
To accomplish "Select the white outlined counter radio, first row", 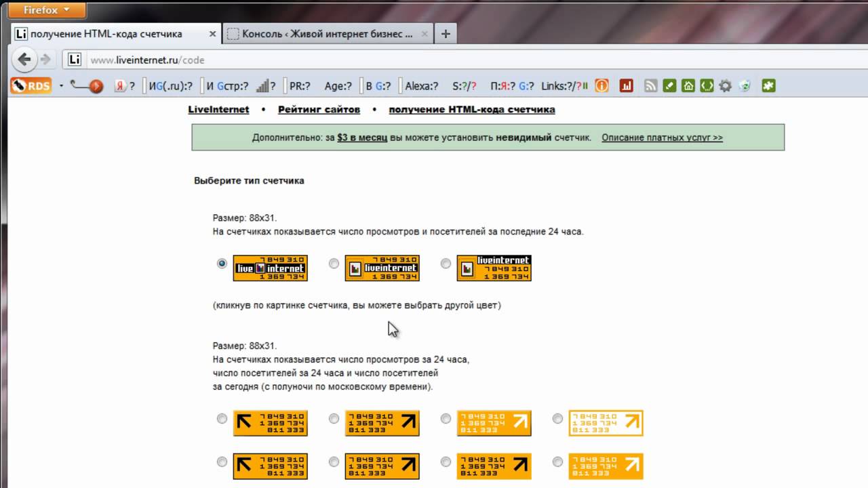I will [x=557, y=419].
